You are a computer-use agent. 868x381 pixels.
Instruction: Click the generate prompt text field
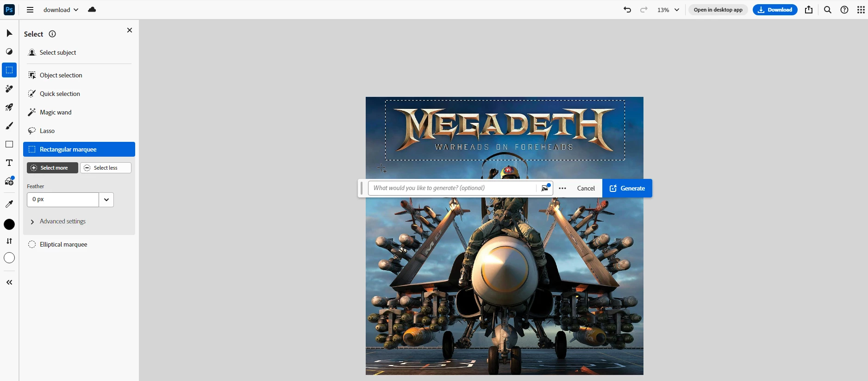[451, 188]
